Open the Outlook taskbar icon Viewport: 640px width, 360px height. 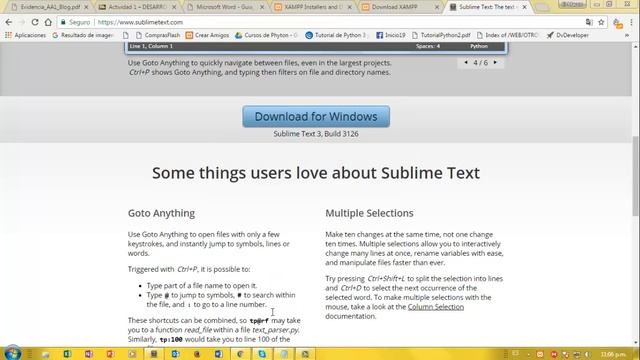[x=175, y=354]
